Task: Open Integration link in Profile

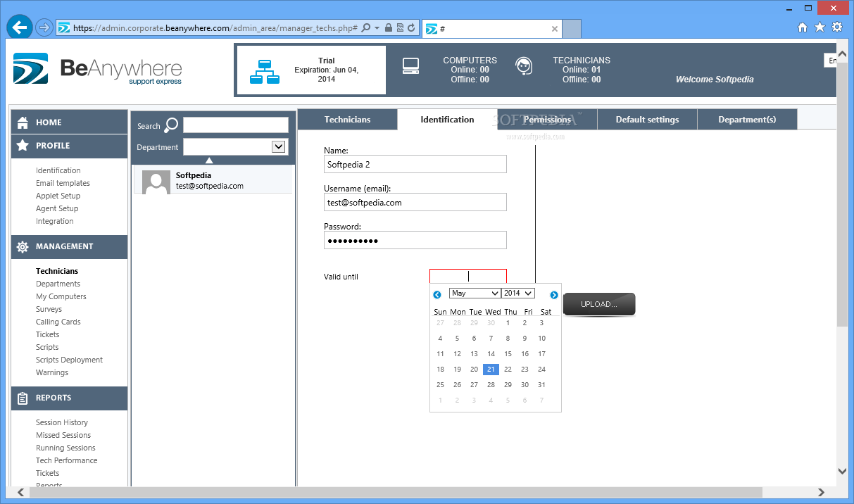Action: (x=54, y=221)
